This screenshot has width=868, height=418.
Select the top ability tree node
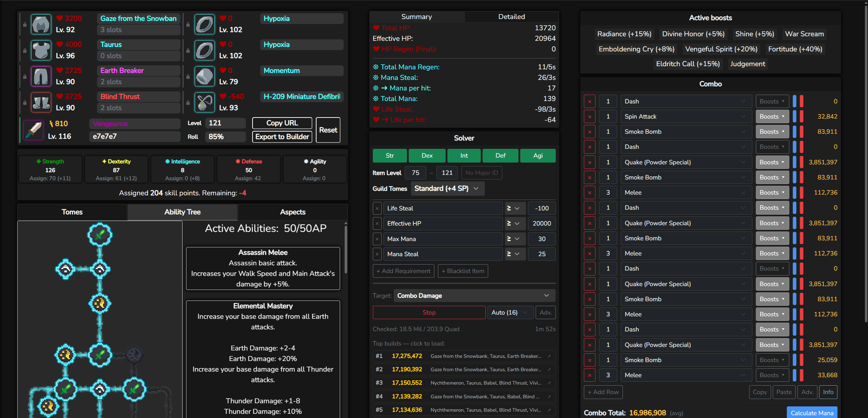[100, 235]
